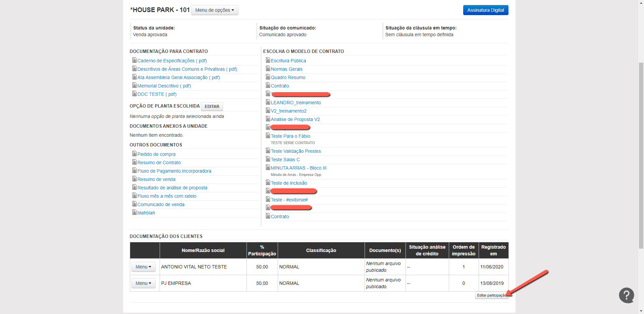Click document icon beside Quadro Resumo
Screen dimensions: 644x314
coord(268,77)
